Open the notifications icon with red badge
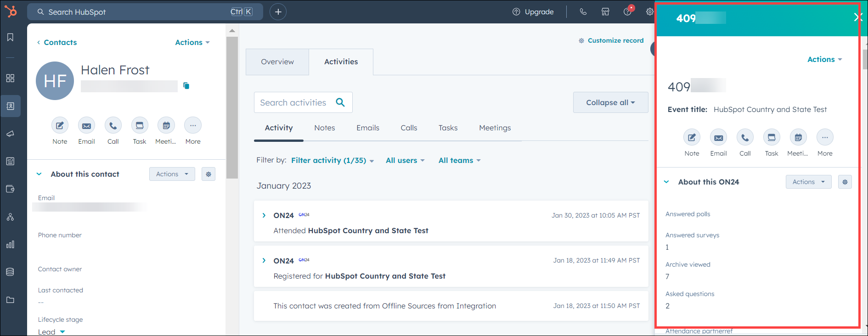868x336 pixels. 628,11
